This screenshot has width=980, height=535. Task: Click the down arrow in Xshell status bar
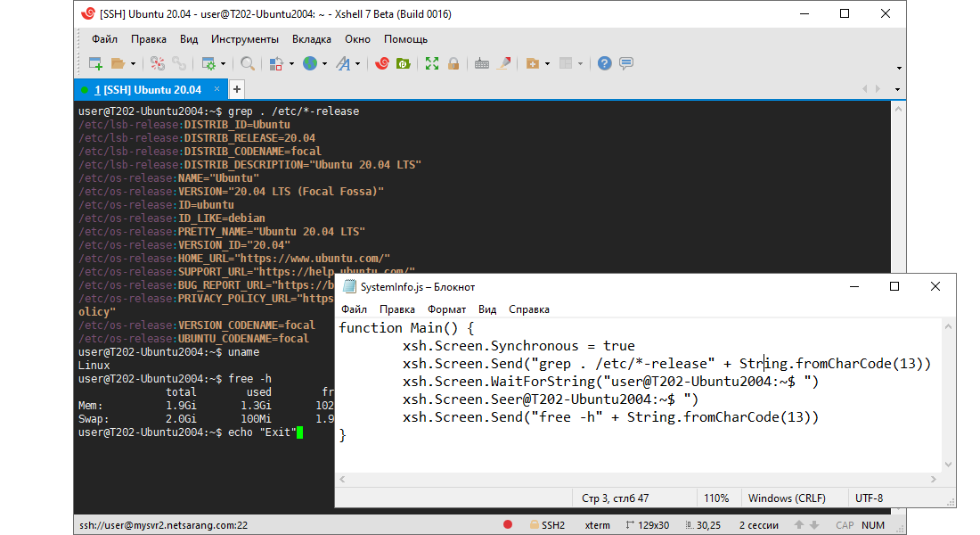click(x=813, y=525)
